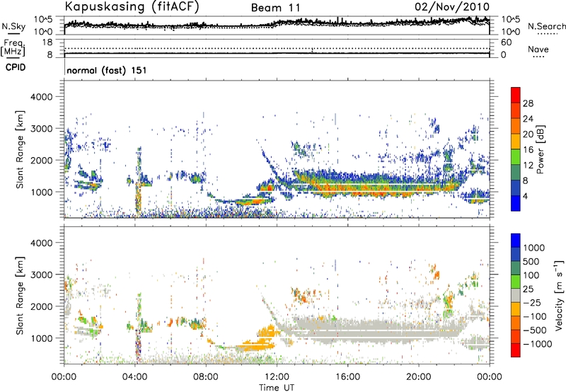The image size is (566, 392).
Task: Click the 'N.Search' legend label
Action: [547, 26]
